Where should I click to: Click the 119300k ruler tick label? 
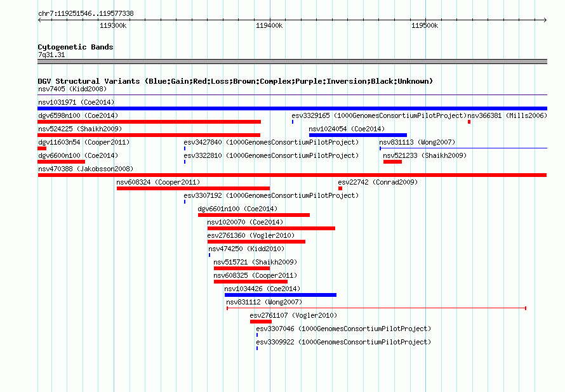tap(113, 25)
